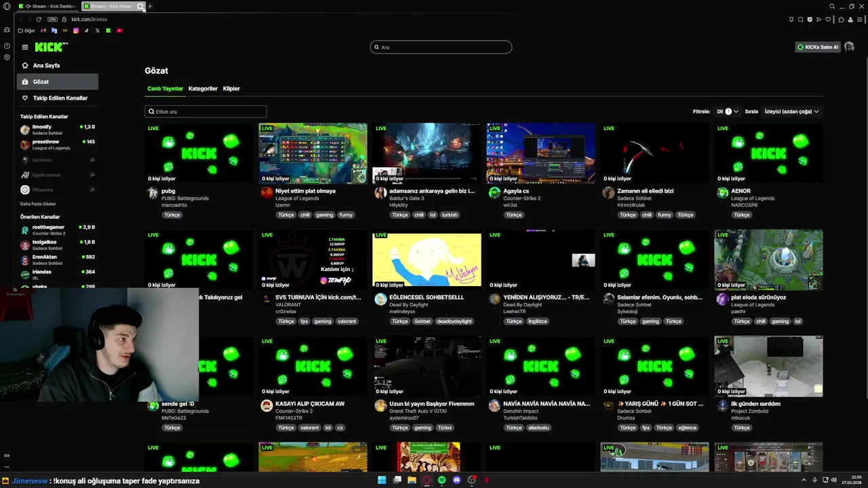Click the deadbydaylight tag under melindeysa
This screenshot has width=868, height=488.
tap(454, 321)
